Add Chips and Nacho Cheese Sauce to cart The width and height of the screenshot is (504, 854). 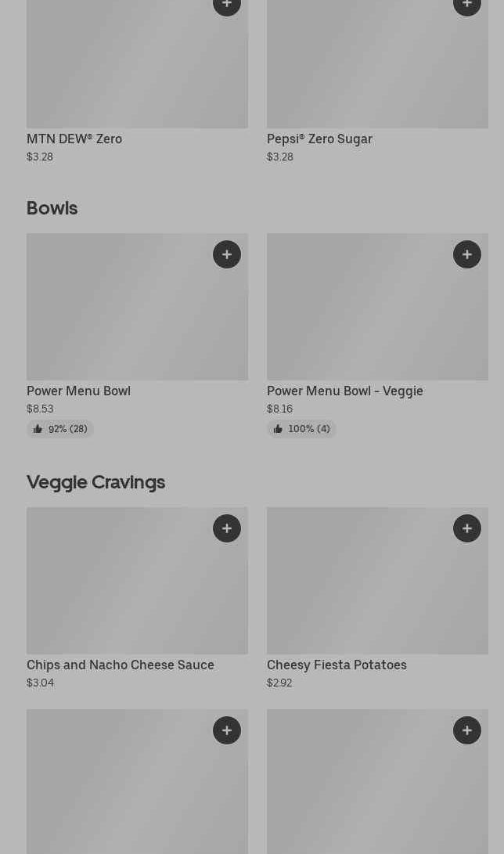[x=227, y=528]
